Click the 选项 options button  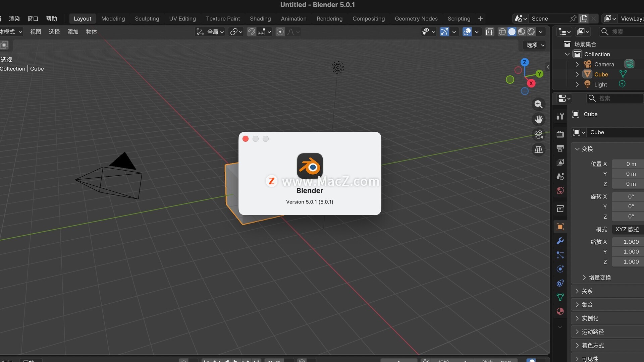tap(535, 45)
